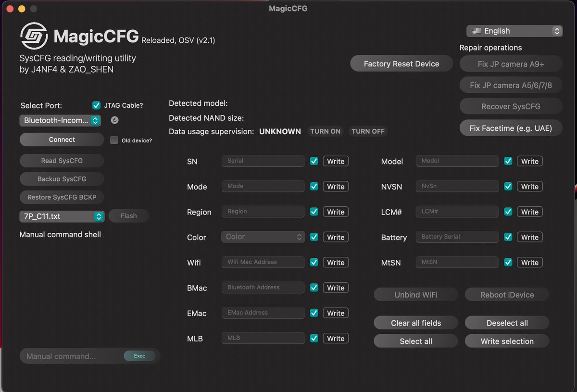Toggle the Region field checkbox
This screenshot has width=577, height=392.
(x=314, y=212)
